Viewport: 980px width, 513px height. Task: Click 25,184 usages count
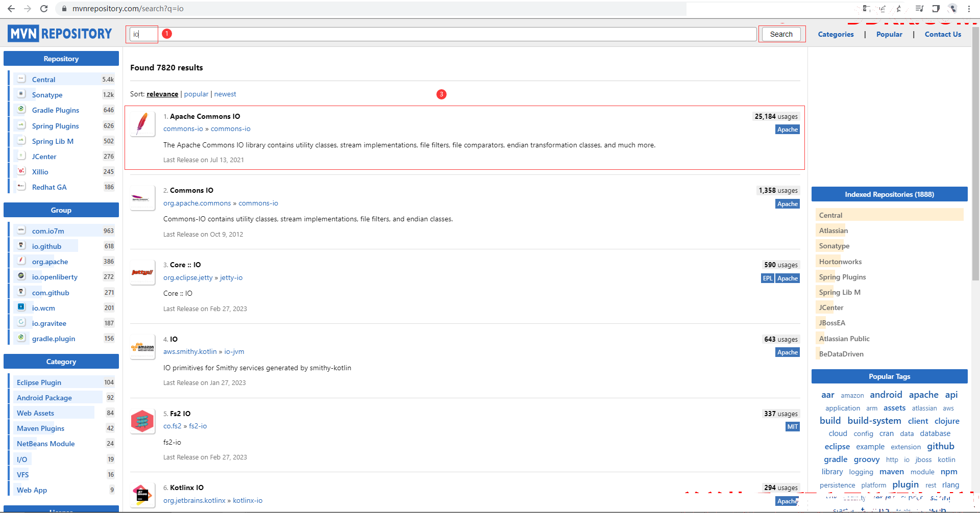[776, 116]
